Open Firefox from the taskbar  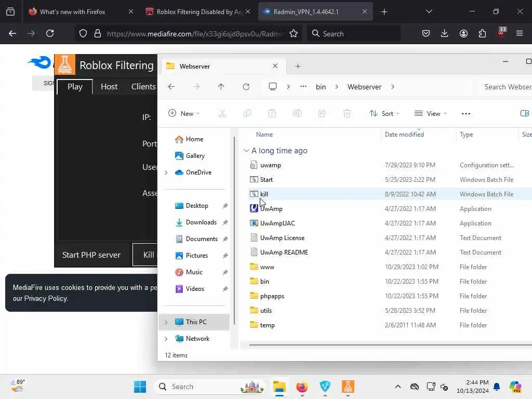coord(302,387)
